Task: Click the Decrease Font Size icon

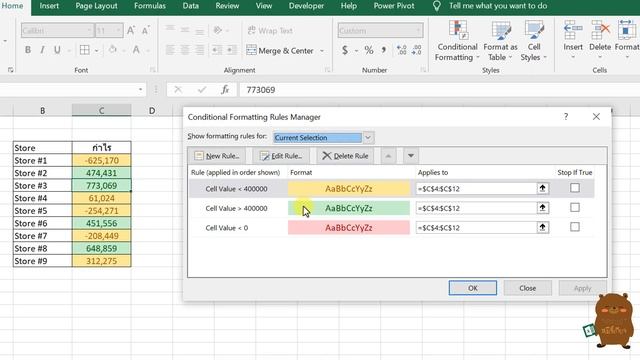Action: tap(145, 30)
